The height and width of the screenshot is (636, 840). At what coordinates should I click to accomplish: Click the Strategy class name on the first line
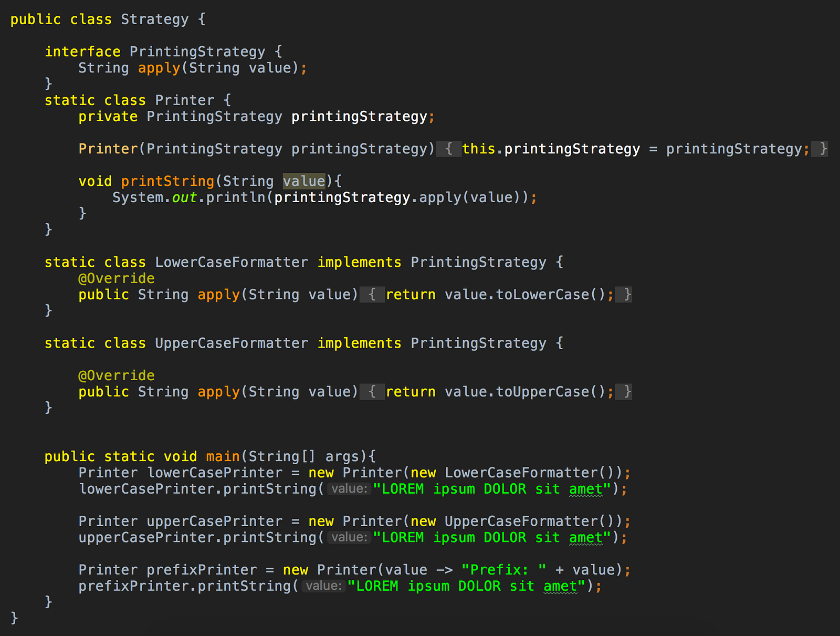(x=154, y=19)
